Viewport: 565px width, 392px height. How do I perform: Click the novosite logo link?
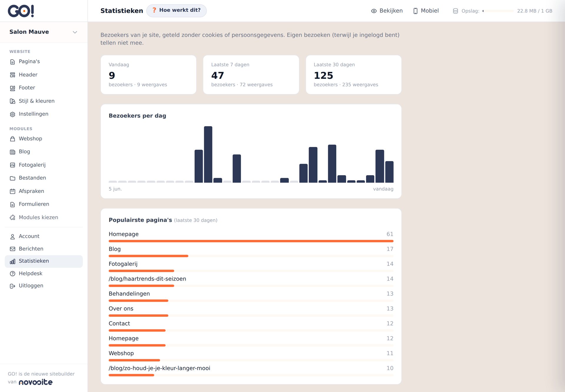tap(36, 382)
